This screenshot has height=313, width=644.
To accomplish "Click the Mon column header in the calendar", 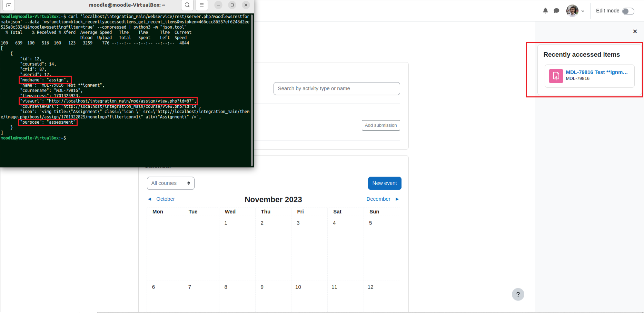I will pyautogui.click(x=158, y=212).
